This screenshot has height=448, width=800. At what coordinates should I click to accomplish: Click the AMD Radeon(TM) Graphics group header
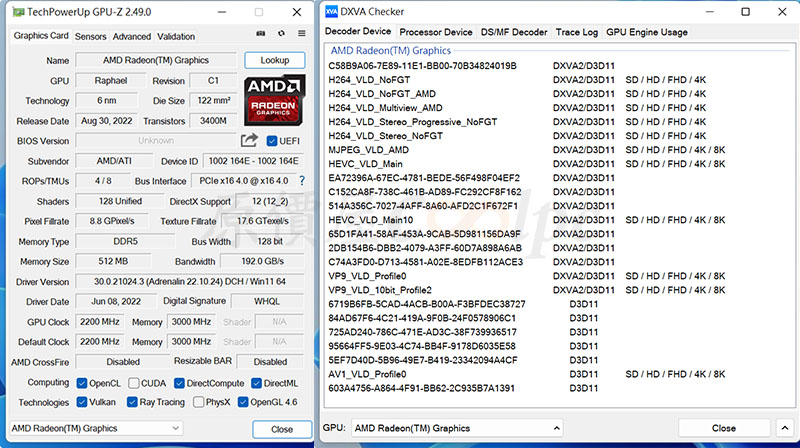coord(391,51)
